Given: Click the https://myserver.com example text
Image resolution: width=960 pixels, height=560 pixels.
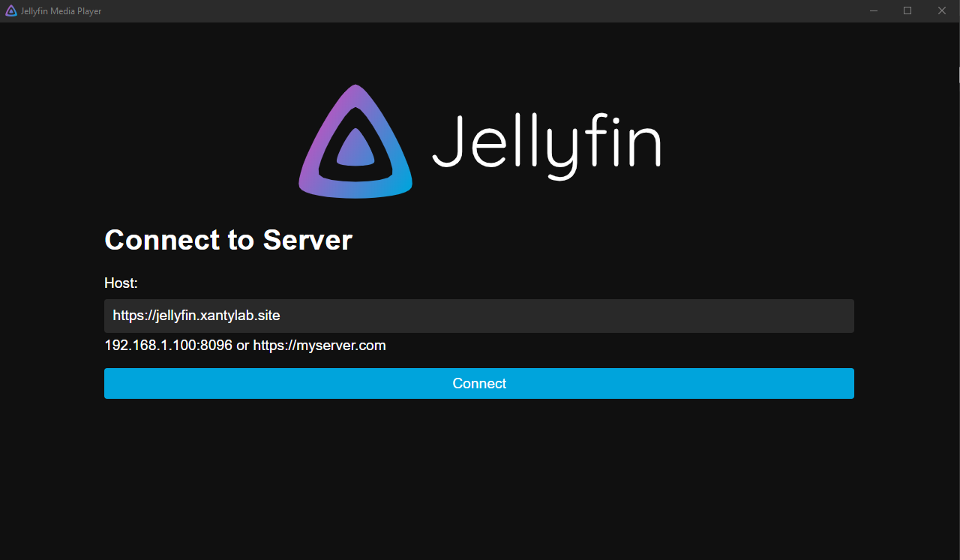Looking at the screenshot, I should 319,346.
